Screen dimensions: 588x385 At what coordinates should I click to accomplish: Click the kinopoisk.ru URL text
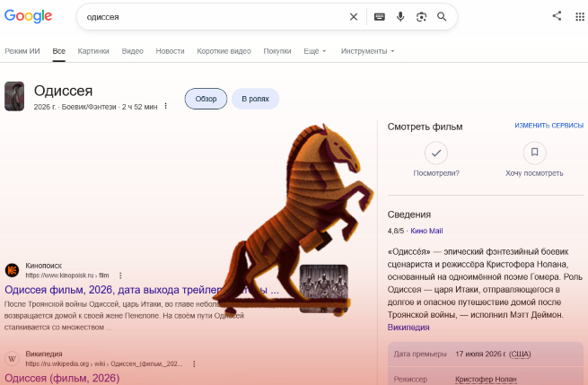(x=67, y=276)
